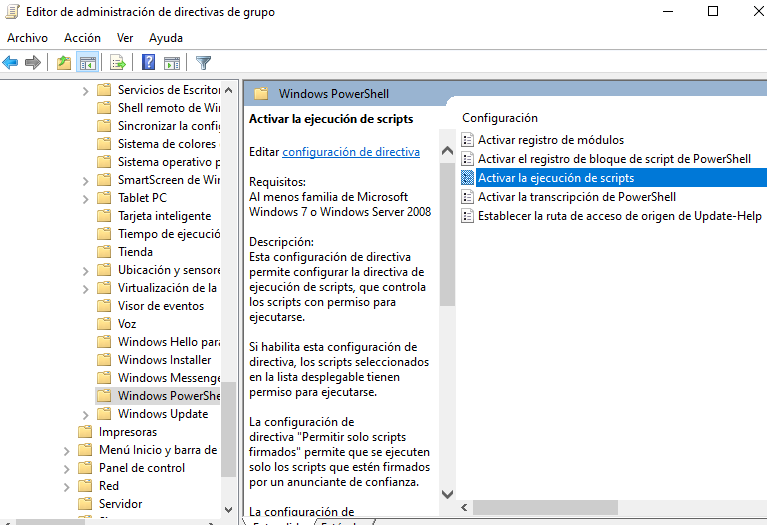Click the Forward arrow toolbar icon

pyautogui.click(x=33, y=63)
